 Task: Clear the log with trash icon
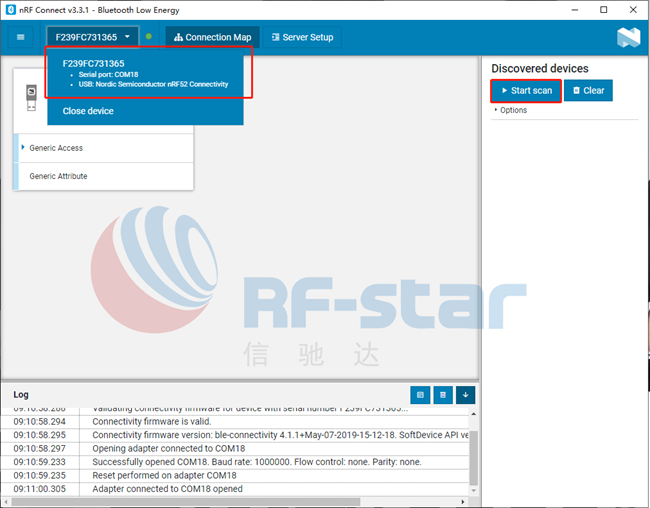tap(443, 395)
